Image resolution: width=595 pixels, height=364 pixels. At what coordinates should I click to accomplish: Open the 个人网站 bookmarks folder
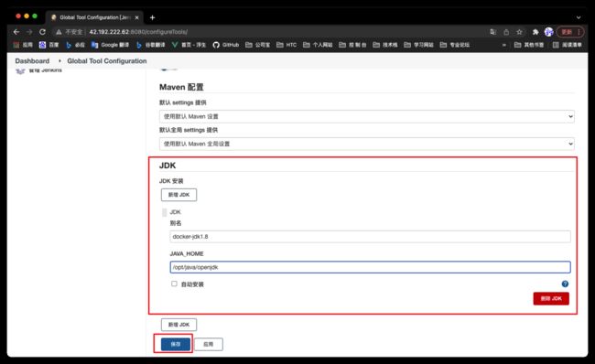coord(318,45)
